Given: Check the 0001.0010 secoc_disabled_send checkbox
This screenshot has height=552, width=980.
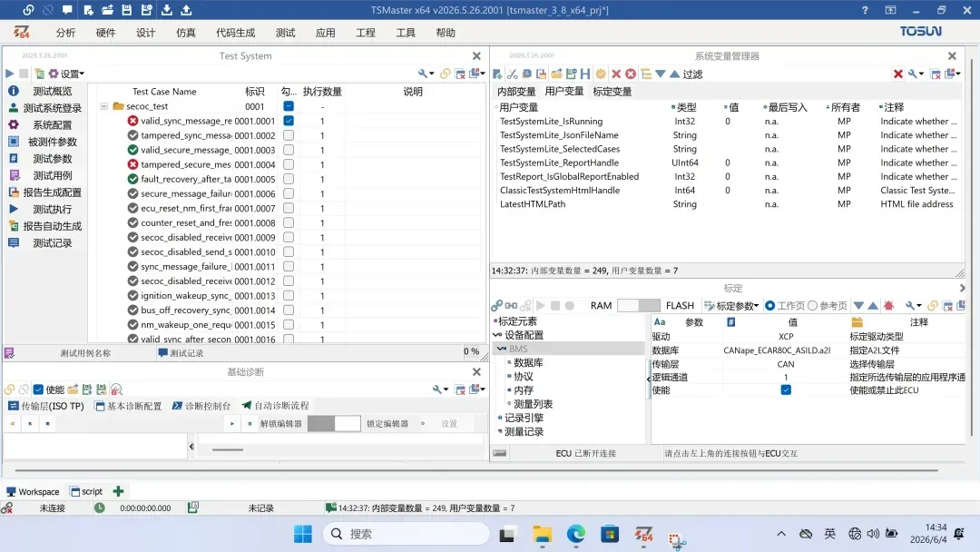Looking at the screenshot, I should pos(289,251).
